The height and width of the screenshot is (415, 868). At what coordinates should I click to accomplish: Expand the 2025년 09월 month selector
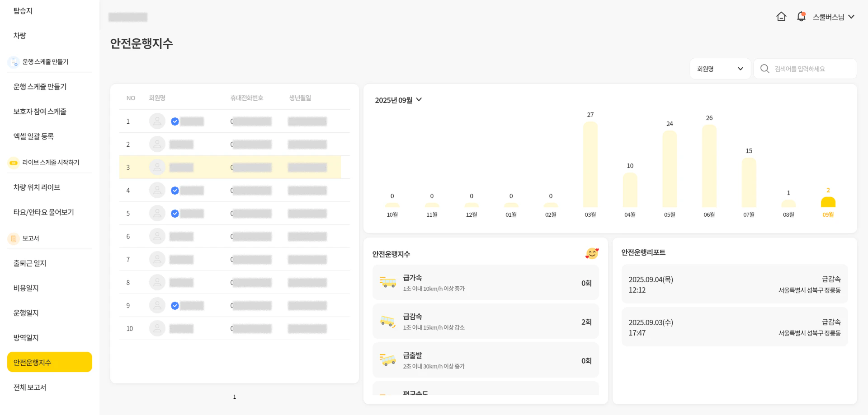pos(398,100)
